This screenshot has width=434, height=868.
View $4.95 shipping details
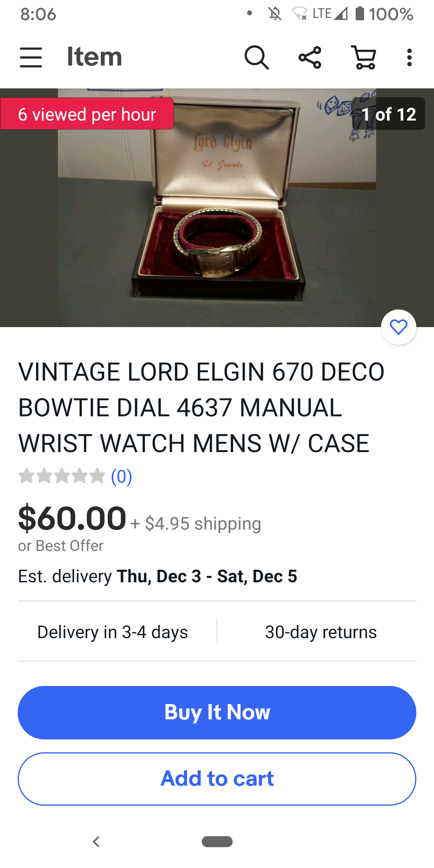tap(196, 524)
